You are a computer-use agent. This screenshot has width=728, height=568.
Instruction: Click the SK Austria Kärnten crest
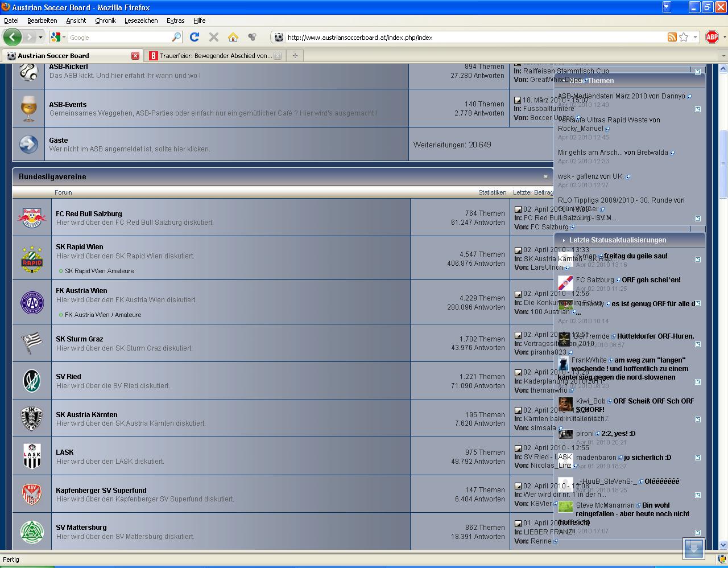pos(32,418)
